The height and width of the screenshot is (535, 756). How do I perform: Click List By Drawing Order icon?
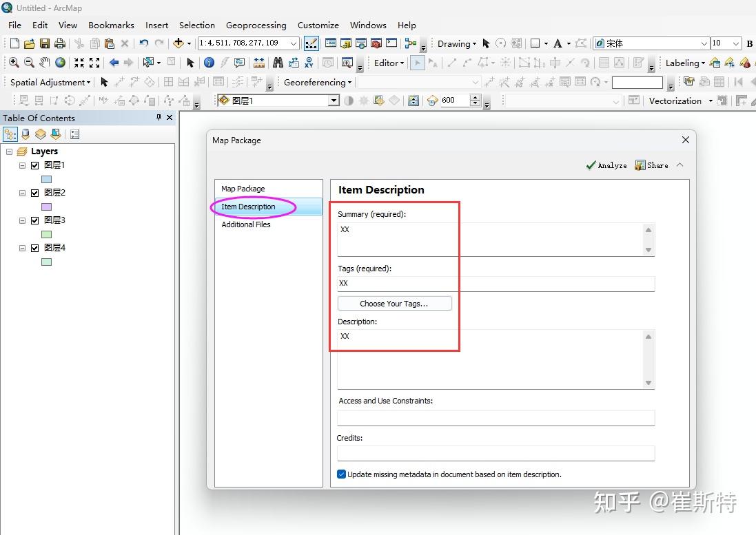(x=10, y=134)
